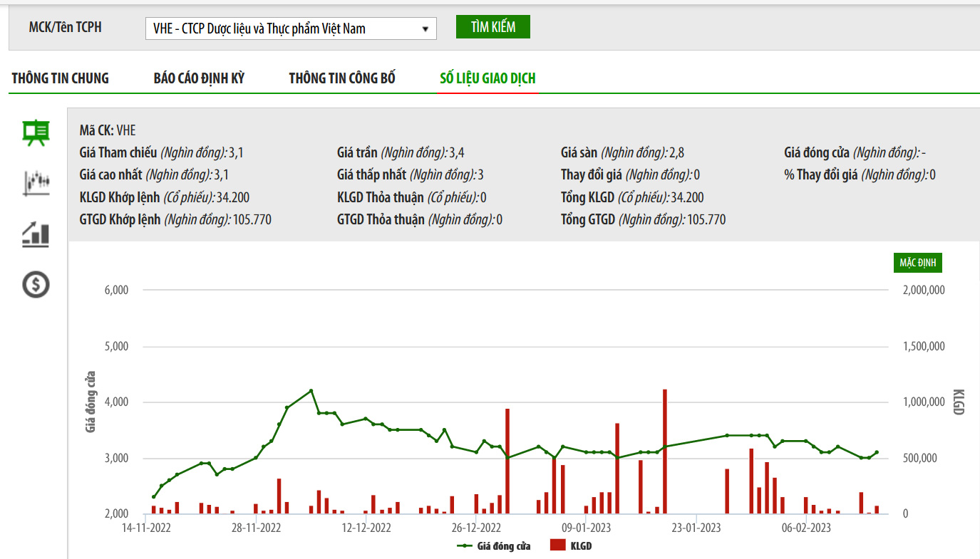
Task: Toggle the KLGD series legend label
Action: 581,546
